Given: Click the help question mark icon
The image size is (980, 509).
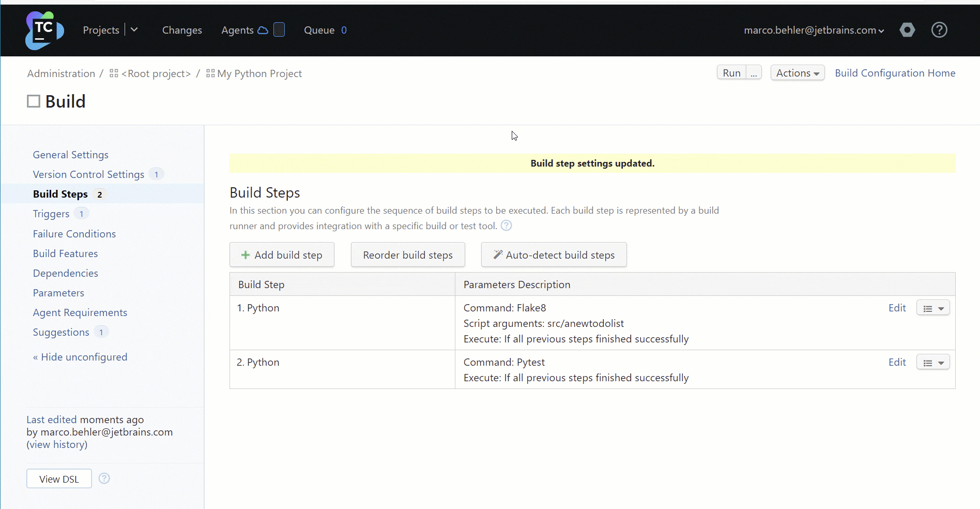Looking at the screenshot, I should (939, 30).
